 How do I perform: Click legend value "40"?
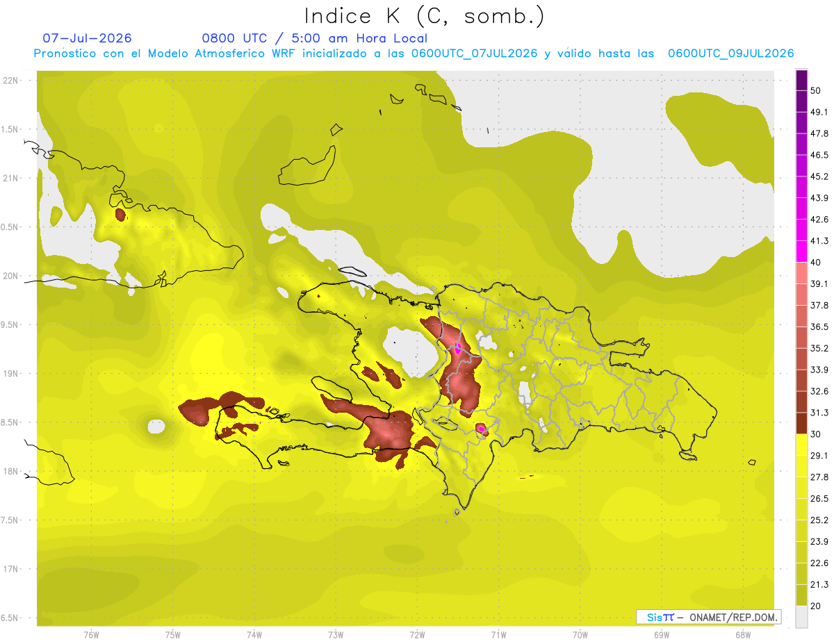point(817,263)
